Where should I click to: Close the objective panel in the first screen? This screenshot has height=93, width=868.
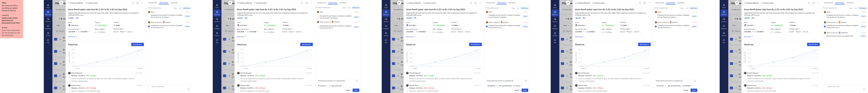[61, 3]
